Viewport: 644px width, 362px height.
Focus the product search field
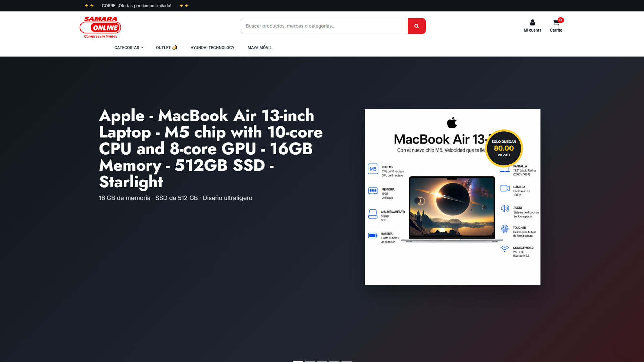click(x=324, y=26)
